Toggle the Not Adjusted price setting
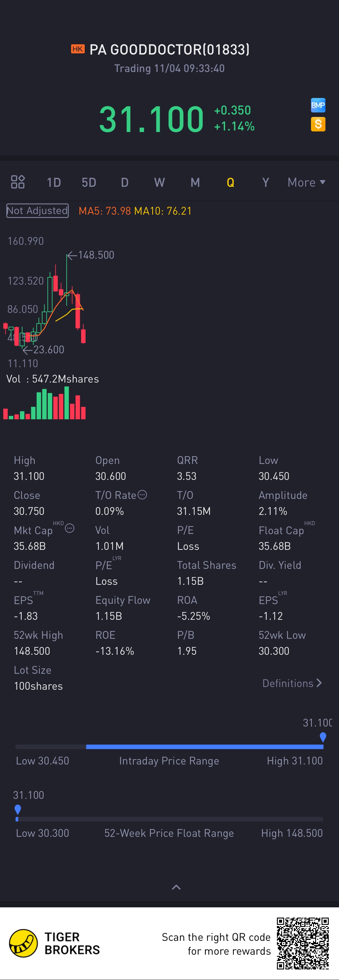339x980 pixels. coord(37,211)
